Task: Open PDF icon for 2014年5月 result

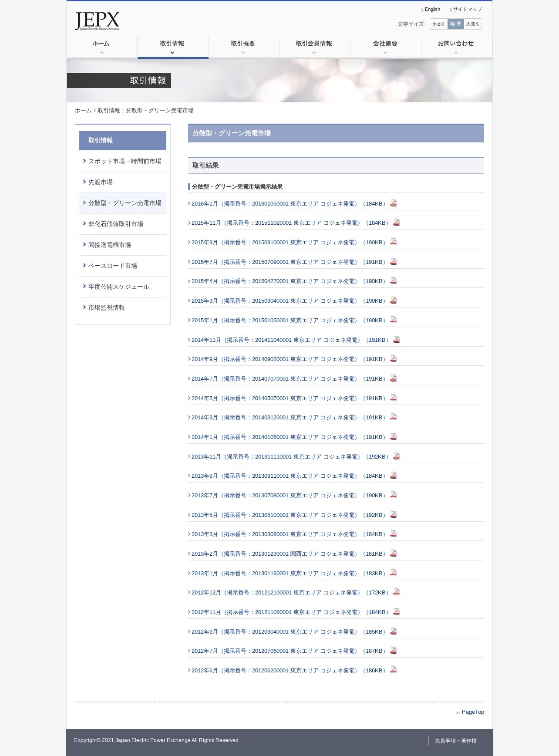Action: [x=394, y=398]
